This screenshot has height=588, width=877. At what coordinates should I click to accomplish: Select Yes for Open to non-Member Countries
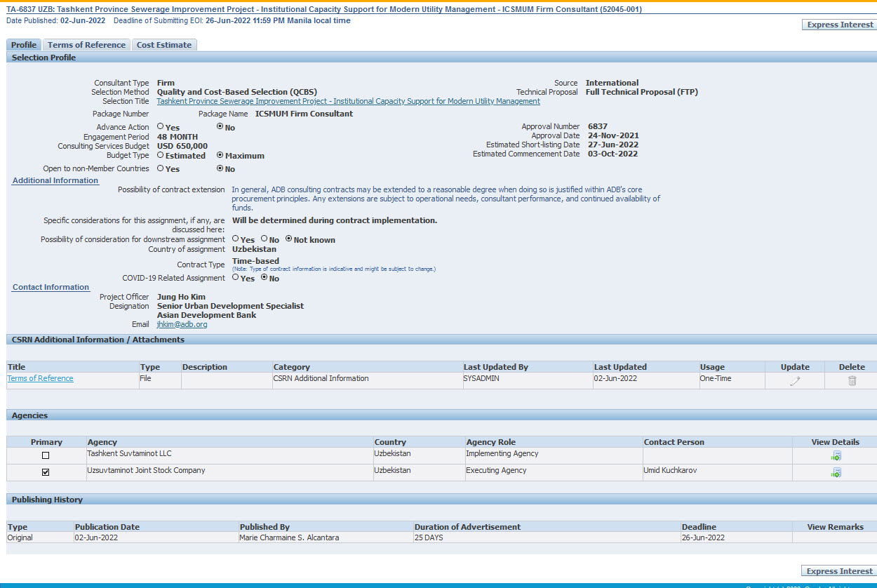(x=161, y=168)
